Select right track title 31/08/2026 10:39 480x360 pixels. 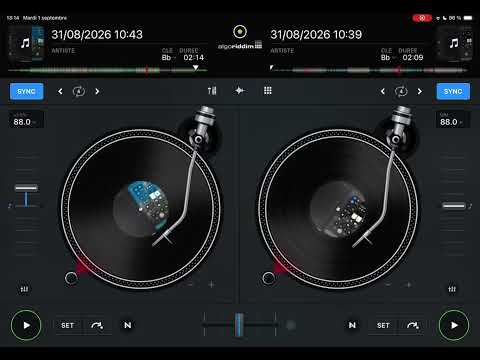coord(316,34)
